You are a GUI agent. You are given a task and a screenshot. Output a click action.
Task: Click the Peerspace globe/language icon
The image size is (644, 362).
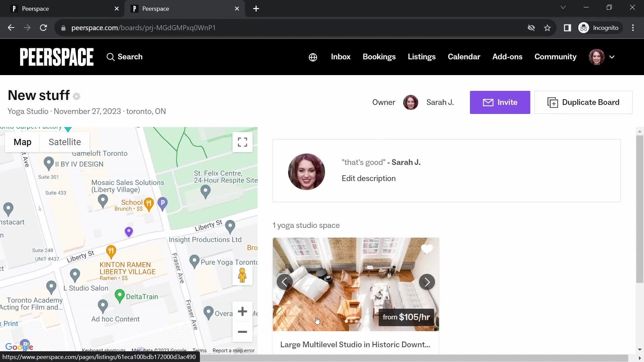(x=313, y=57)
